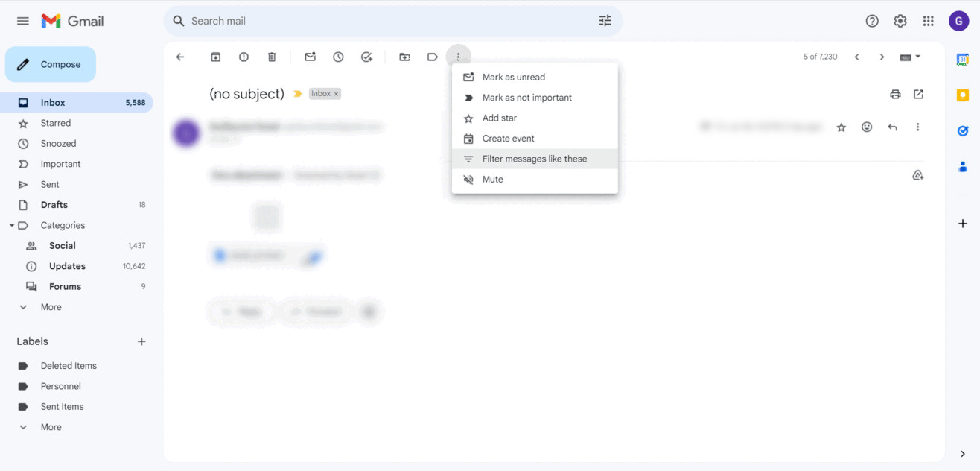Select Add star in the menu
This screenshot has height=471, width=980.
point(535,118)
